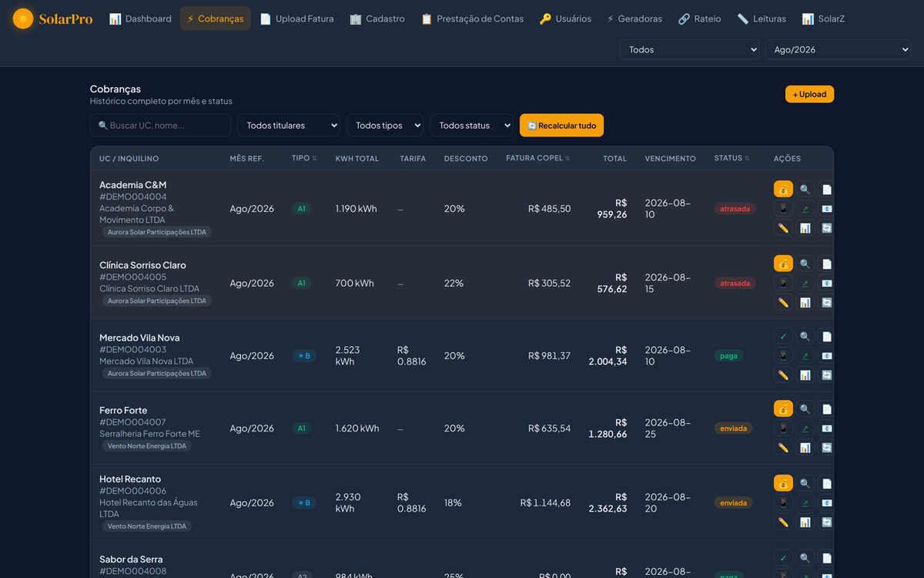The image size is (924, 578).
Task: Sort by the Fatura Copel column header
Action: [x=538, y=158]
